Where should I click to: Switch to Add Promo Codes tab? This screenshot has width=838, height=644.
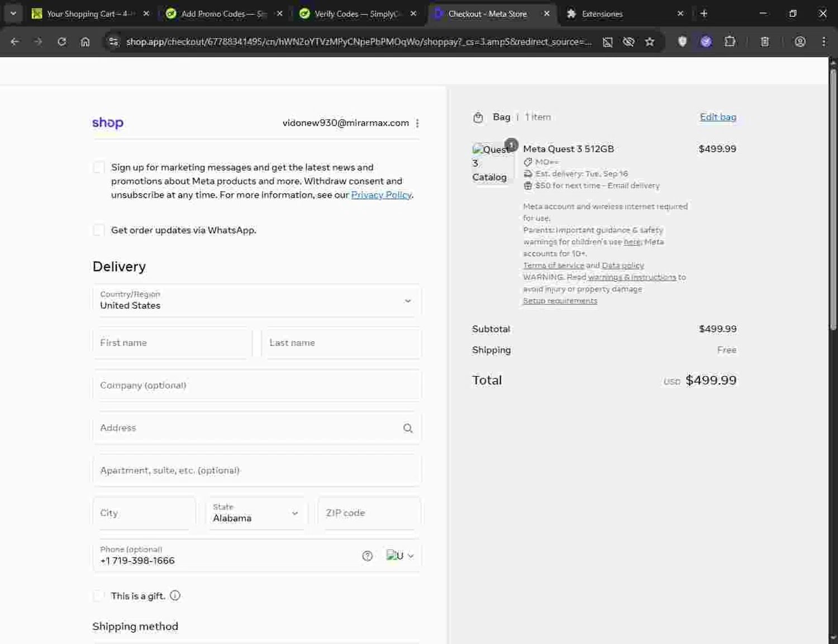223,13
